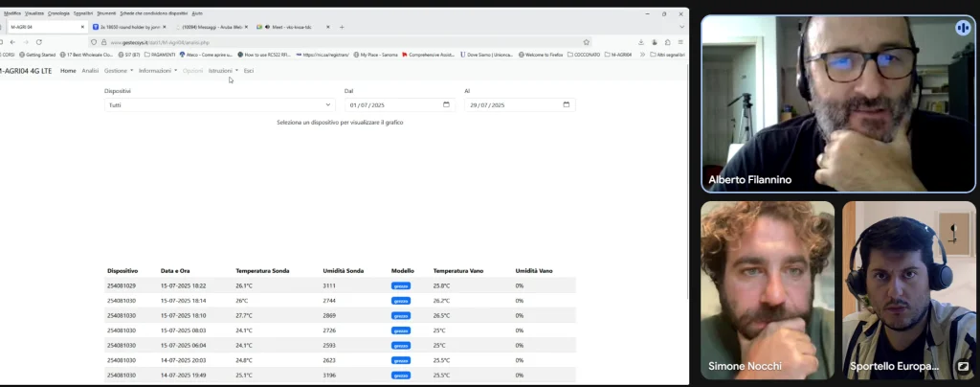Image resolution: width=980 pixels, height=387 pixels.
Task: Click the downloads arrow in browser toolbar
Action: (641, 42)
